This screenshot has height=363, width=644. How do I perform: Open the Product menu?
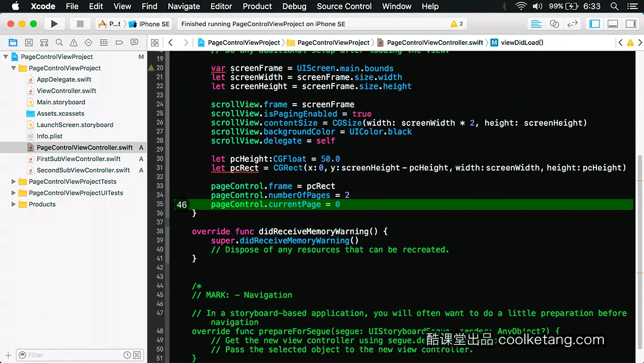pyautogui.click(x=257, y=6)
